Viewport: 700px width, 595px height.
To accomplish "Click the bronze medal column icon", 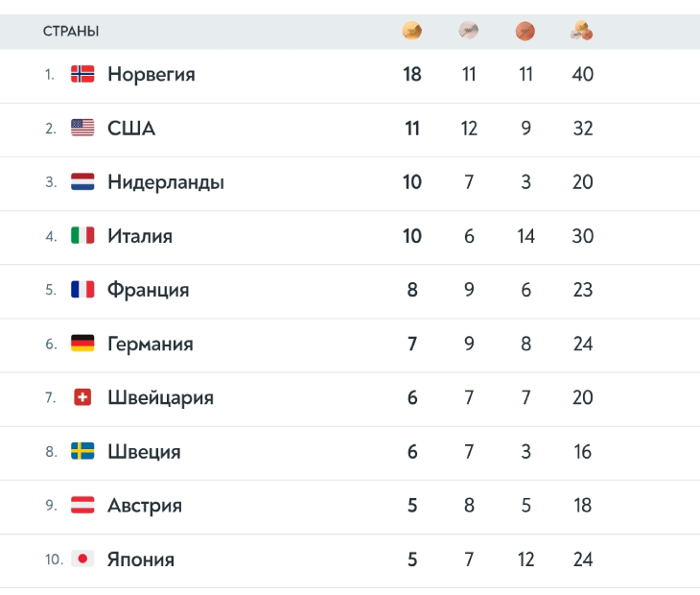I will (x=525, y=32).
